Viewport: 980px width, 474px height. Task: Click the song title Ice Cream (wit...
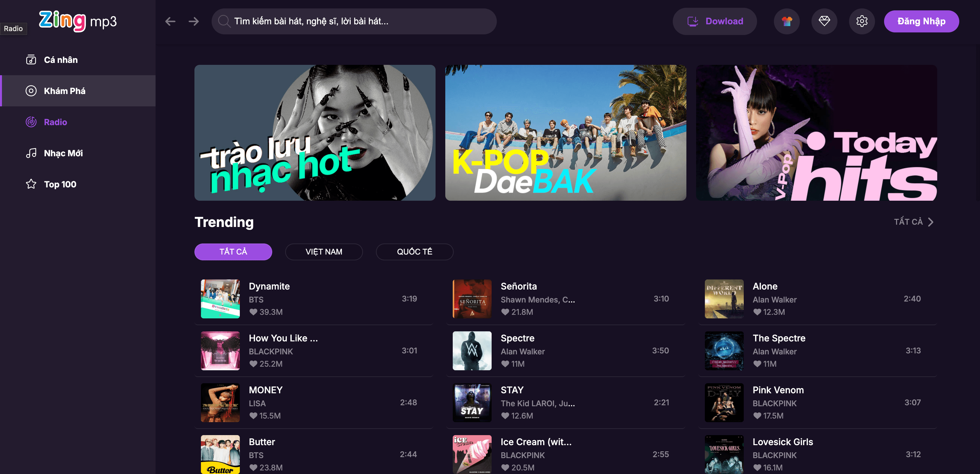point(536,442)
